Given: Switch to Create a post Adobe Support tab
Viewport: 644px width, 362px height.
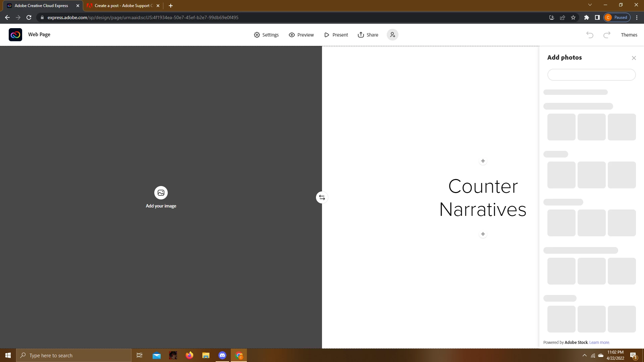Looking at the screenshot, I should [122, 6].
